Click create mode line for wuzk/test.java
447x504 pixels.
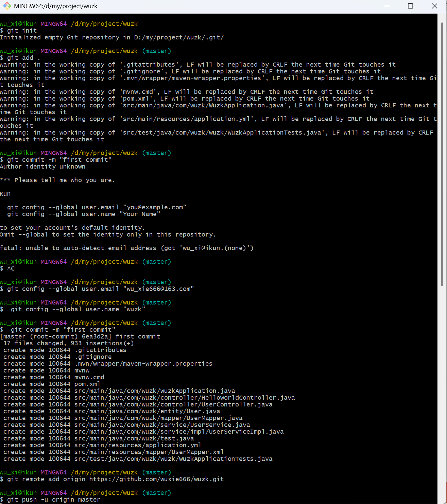click(99, 438)
